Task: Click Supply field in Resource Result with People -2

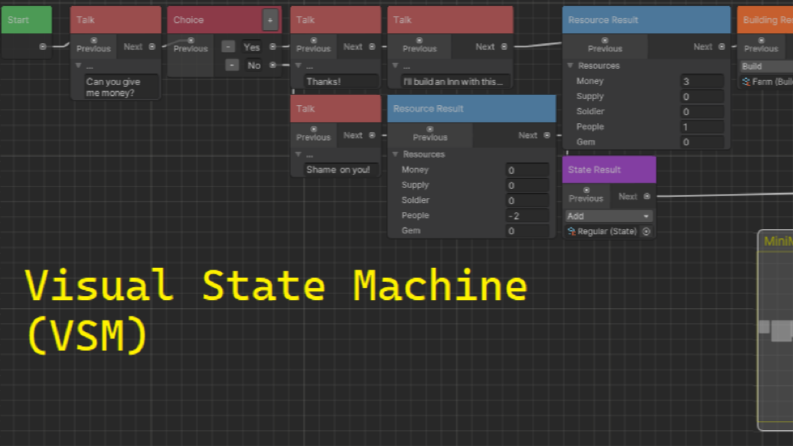Action: 527,186
